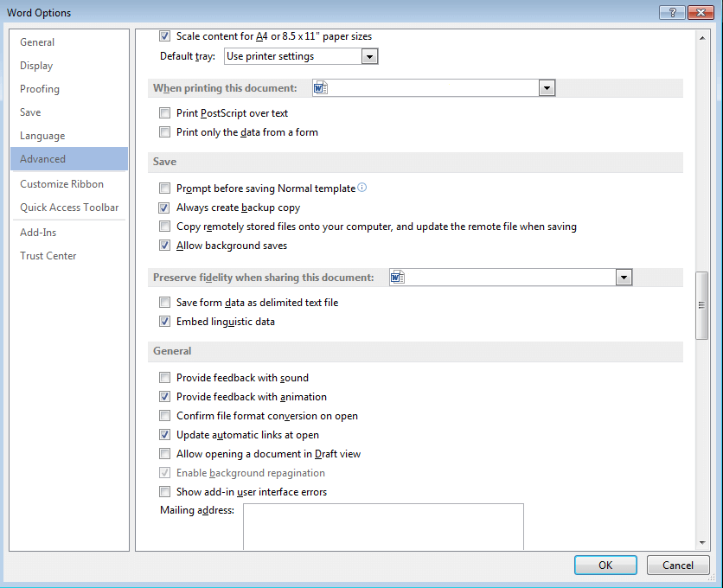Viewport: 723px width, 588px height.
Task: Click the Word document icon in printing selector
Action: (321, 87)
